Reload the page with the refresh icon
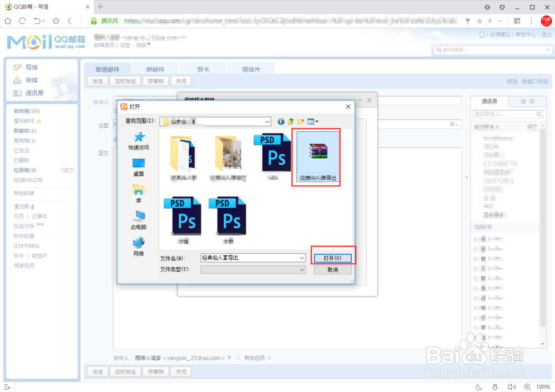This screenshot has width=555, height=392. click(23, 21)
